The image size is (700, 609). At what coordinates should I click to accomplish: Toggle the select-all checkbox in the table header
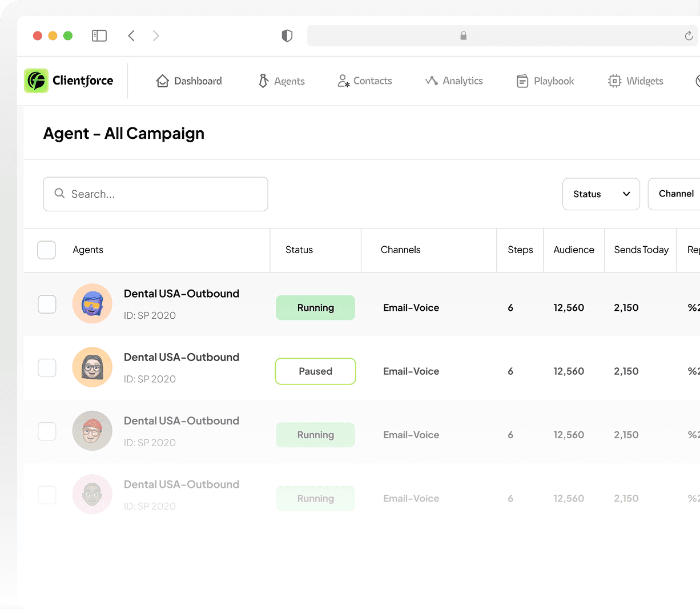coord(46,250)
